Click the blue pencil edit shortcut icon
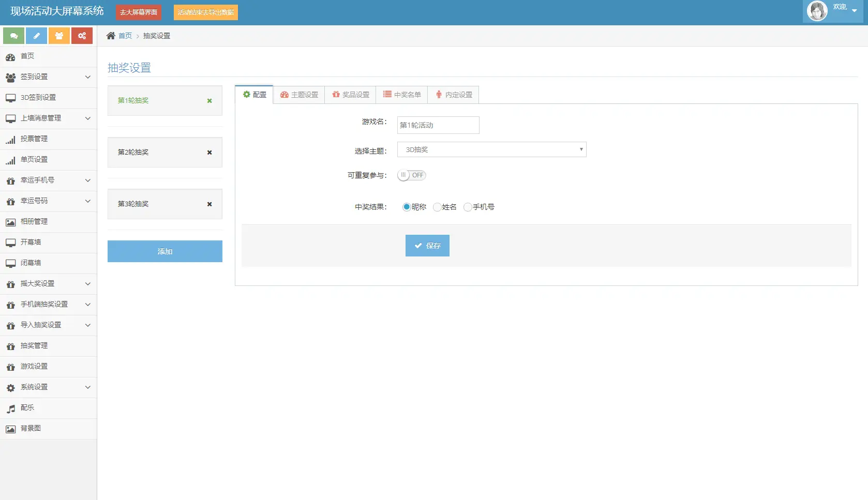Screen dimensions: 868x500 click(x=36, y=36)
